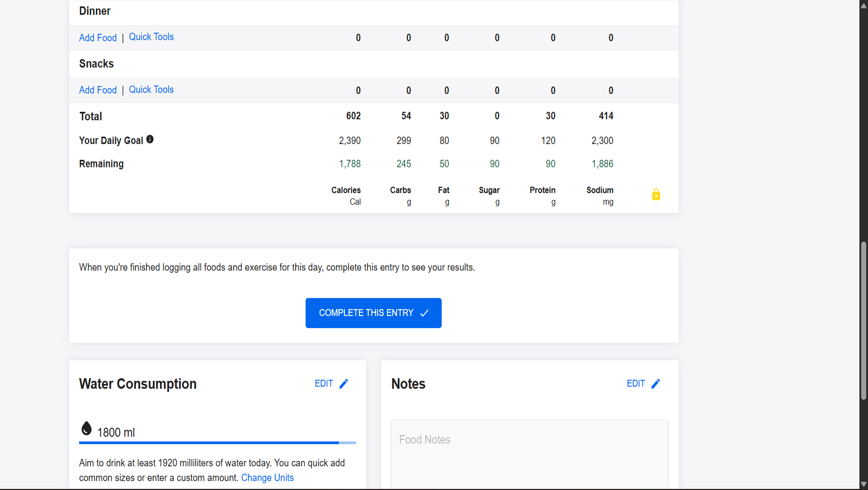
Task: Click into the Food Notes text area
Action: [x=529, y=452]
